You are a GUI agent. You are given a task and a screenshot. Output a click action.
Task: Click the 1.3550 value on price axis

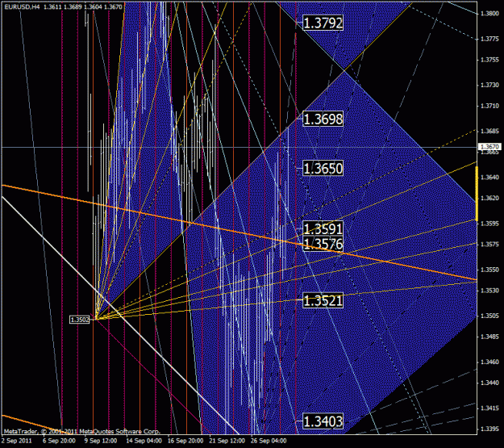click(489, 270)
